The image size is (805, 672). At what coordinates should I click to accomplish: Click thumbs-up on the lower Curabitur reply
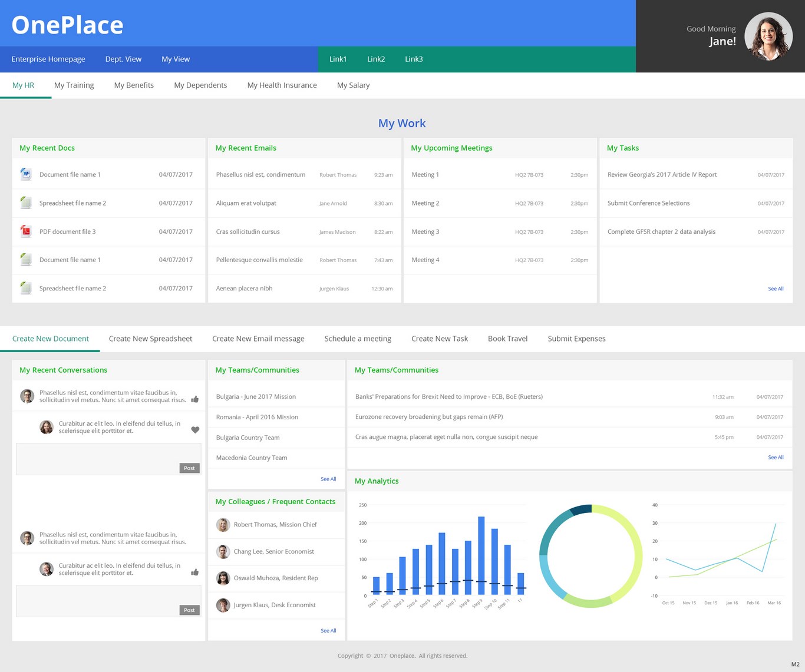(195, 572)
